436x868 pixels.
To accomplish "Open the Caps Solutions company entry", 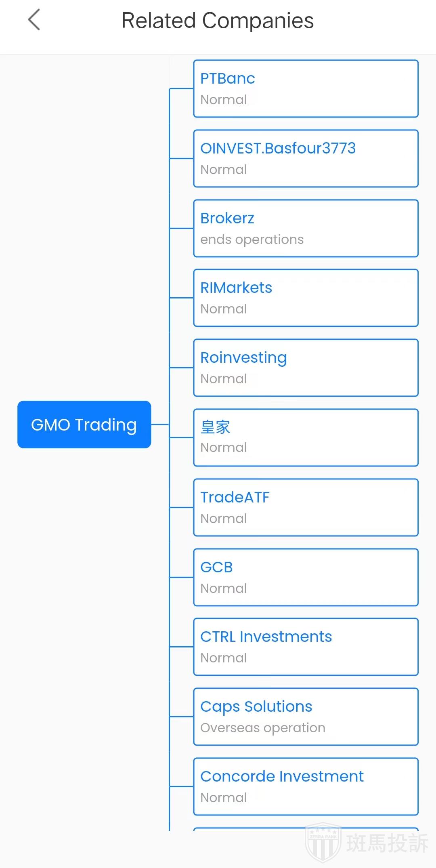I will point(306,717).
